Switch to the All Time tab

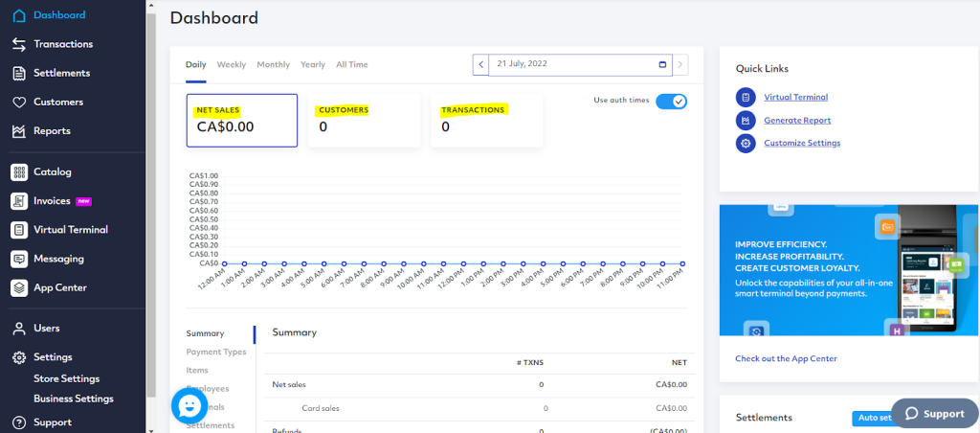click(352, 64)
